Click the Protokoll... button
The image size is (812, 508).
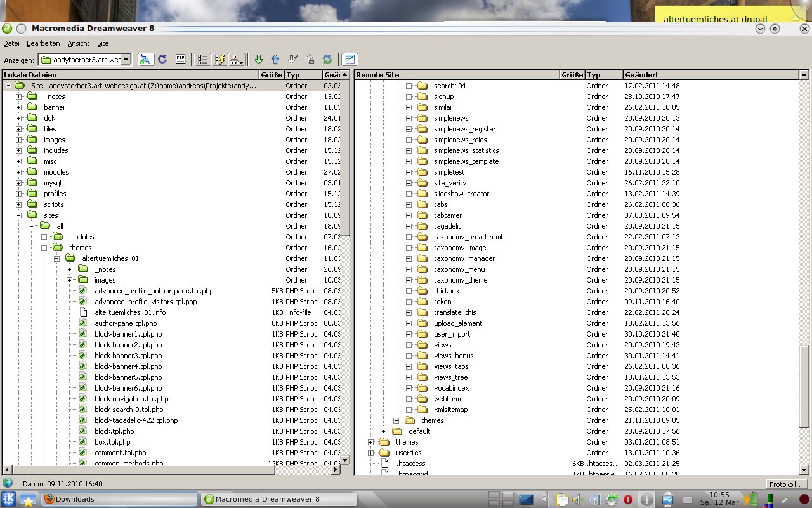(x=786, y=484)
